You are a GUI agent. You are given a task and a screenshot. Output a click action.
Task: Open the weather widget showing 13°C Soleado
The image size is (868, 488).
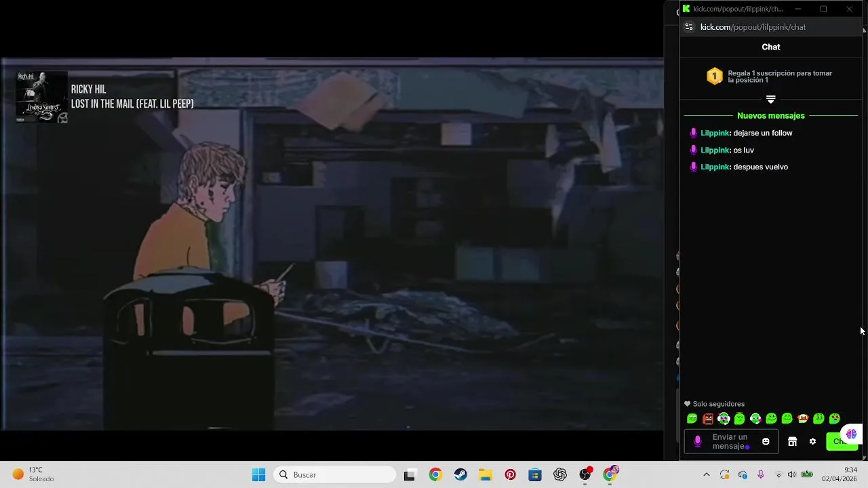coord(33,474)
